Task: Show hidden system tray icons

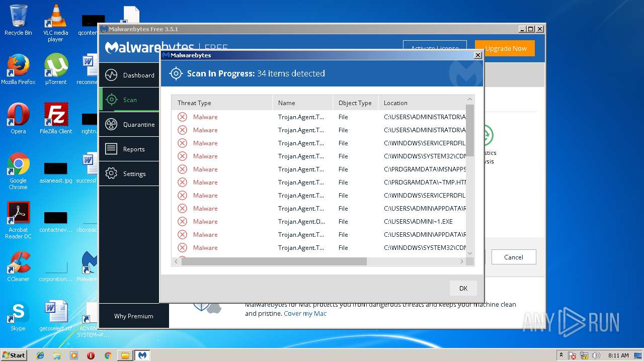Action: pyautogui.click(x=561, y=355)
